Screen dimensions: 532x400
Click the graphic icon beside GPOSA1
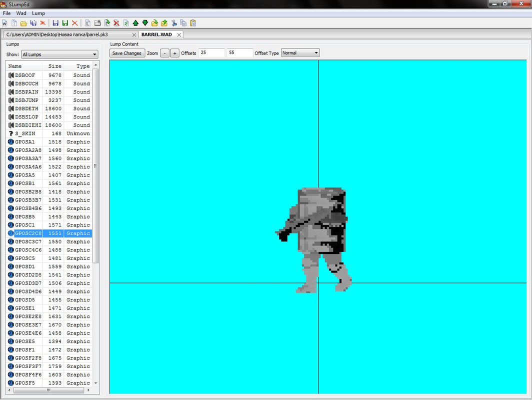(11, 142)
